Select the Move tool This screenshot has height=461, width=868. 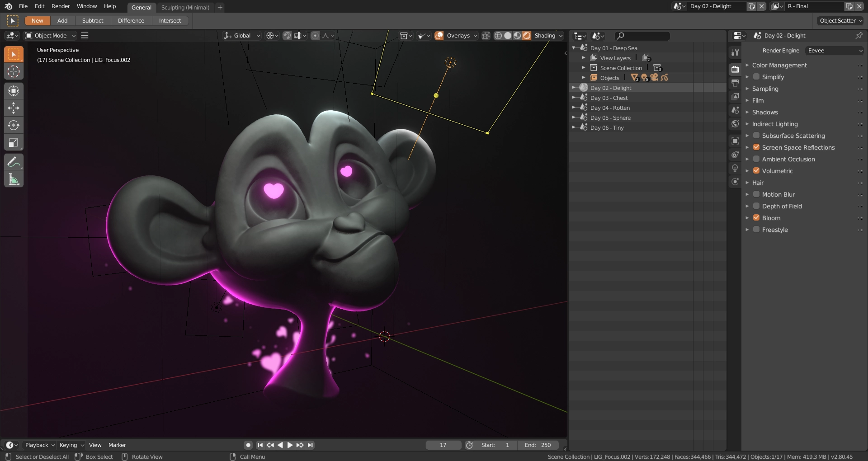(14, 108)
